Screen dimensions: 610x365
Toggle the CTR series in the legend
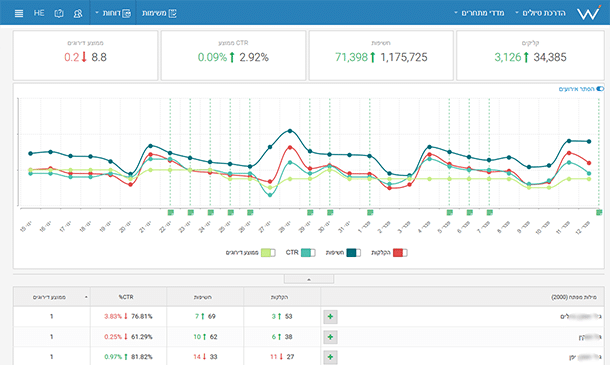[x=308, y=253]
